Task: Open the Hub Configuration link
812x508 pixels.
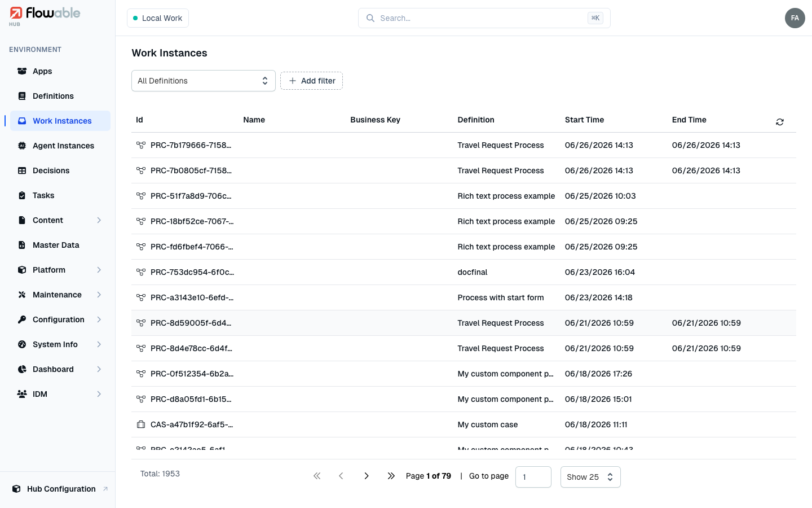Action: (x=60, y=489)
